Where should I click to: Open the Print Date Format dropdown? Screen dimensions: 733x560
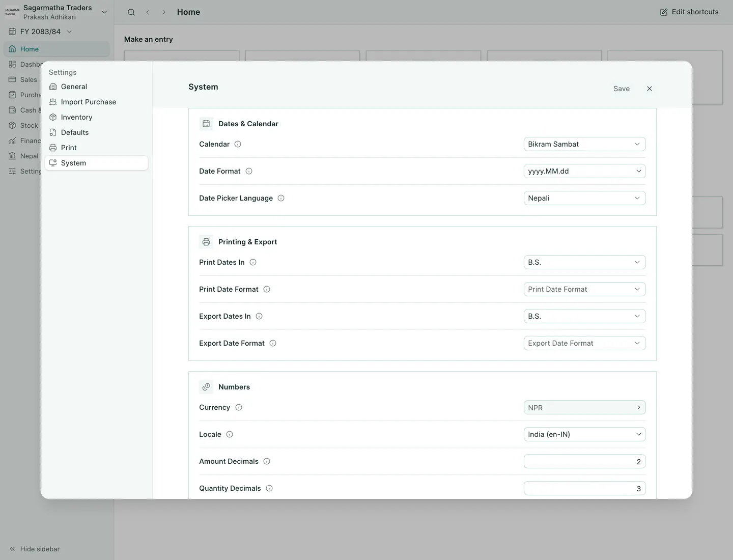[x=584, y=289]
